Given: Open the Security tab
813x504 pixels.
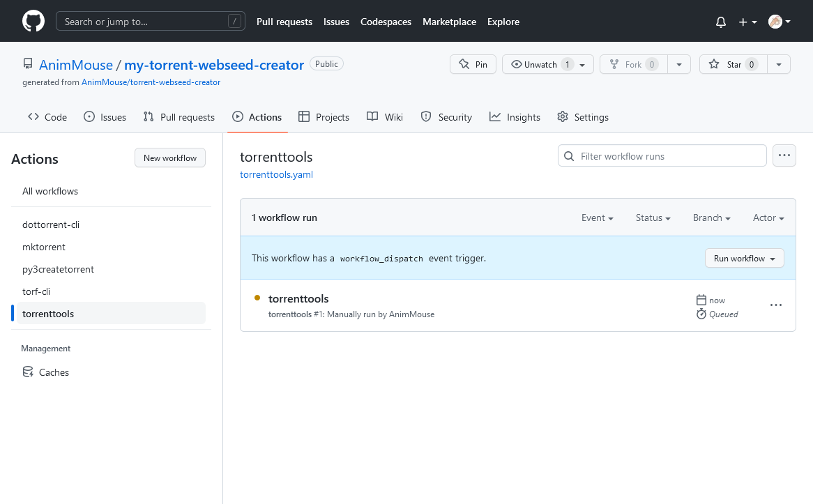Looking at the screenshot, I should click(x=446, y=117).
